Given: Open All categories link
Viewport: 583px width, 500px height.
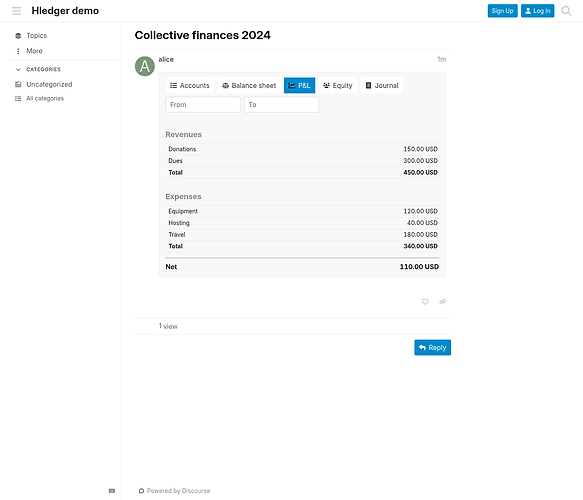Looking at the screenshot, I should pyautogui.click(x=45, y=99).
